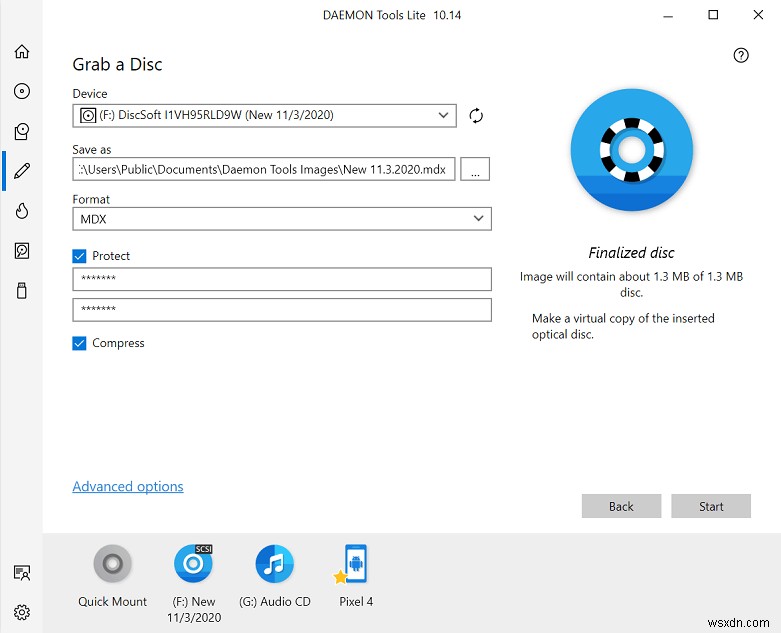781x633 pixels.
Task: Uncheck the Protect checkbox
Action: coord(79,256)
